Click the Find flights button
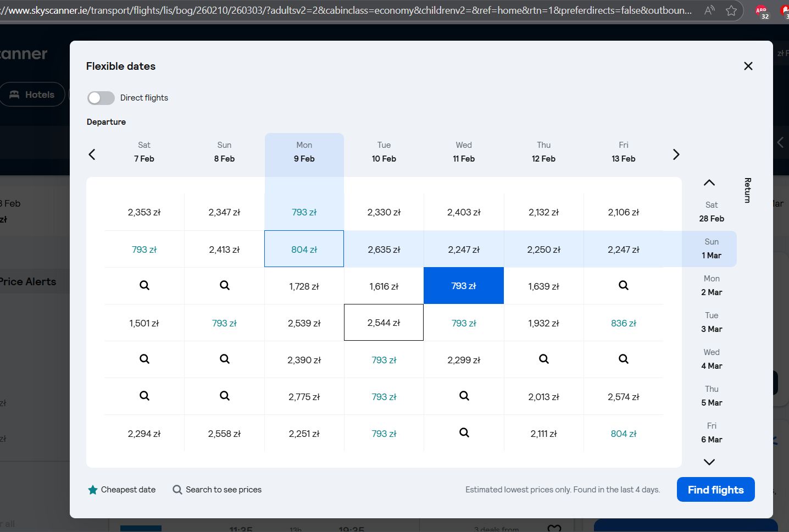 pyautogui.click(x=715, y=490)
